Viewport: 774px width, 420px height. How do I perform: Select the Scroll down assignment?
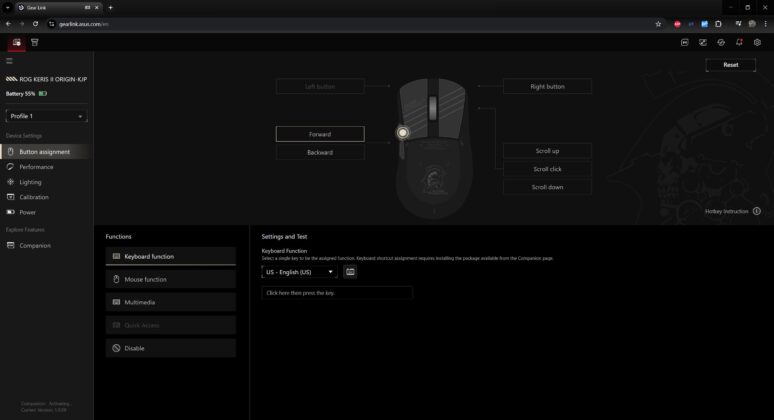(x=547, y=187)
